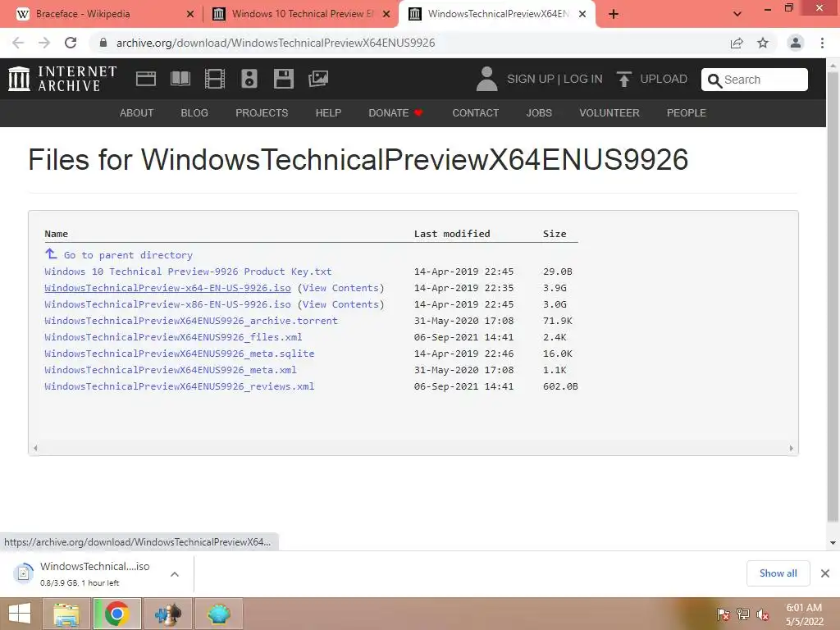Open the Software floppy disk icon
This screenshot has width=840, height=630.
pyautogui.click(x=283, y=79)
